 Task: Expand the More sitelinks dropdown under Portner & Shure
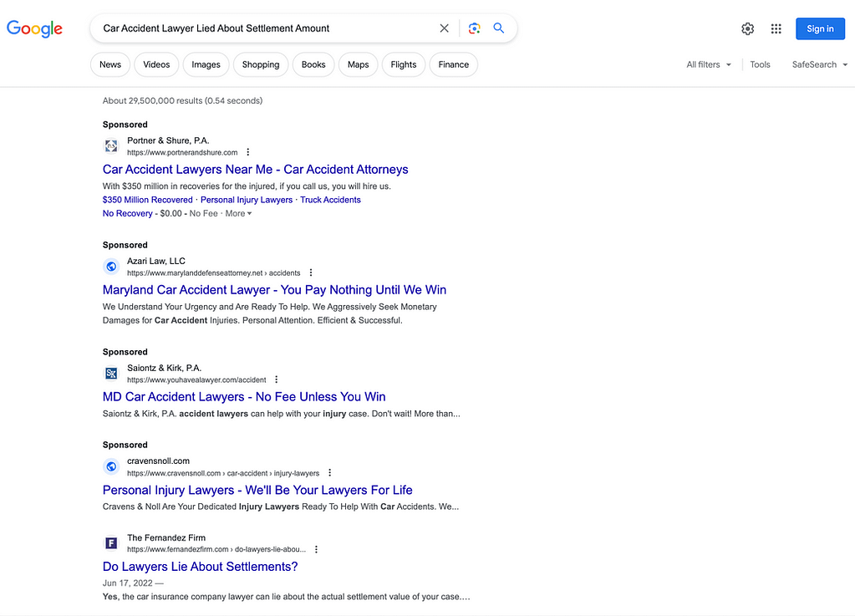[x=238, y=213]
